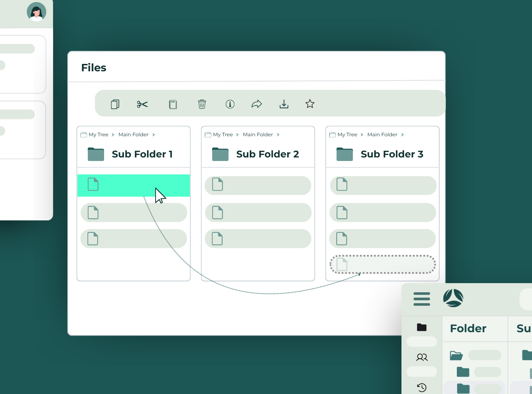Select the Cut scissors icon in the toolbar
This screenshot has width=532, height=394.
[x=142, y=104]
